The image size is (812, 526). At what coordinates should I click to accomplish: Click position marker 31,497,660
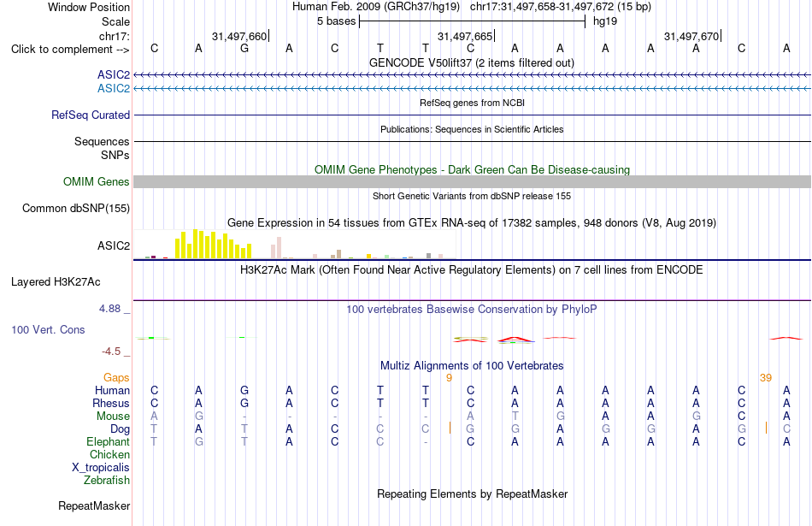tap(239, 36)
